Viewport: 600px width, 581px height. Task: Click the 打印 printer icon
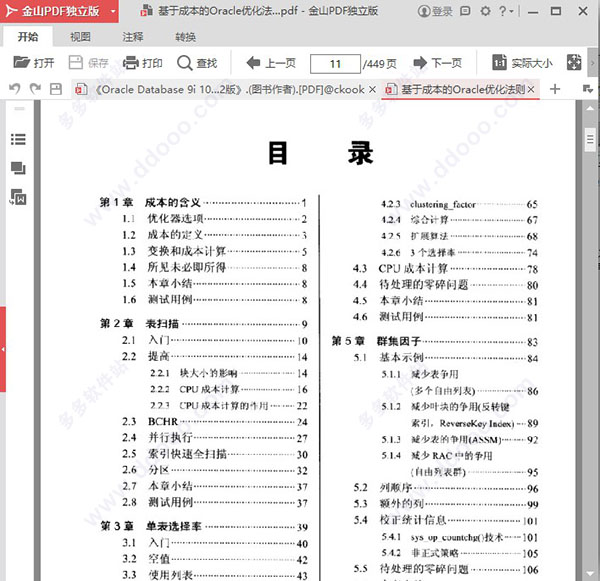click(x=130, y=62)
